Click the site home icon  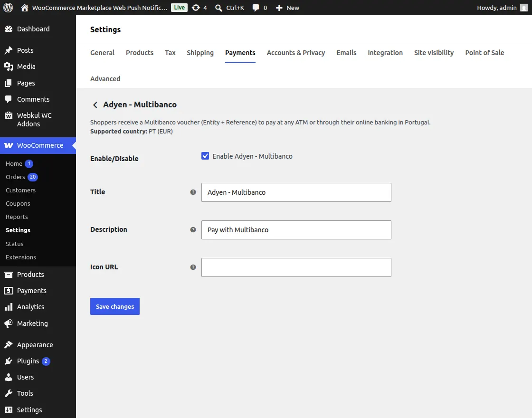24,8
